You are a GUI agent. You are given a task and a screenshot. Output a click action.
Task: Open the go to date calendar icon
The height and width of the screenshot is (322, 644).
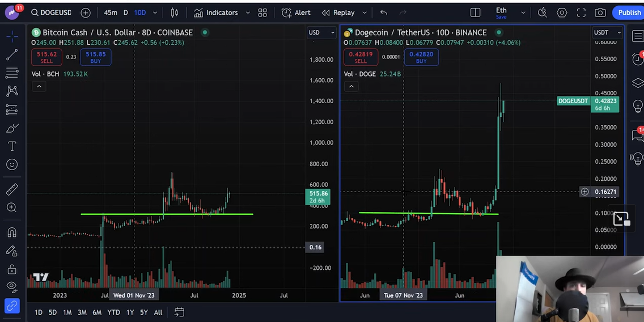(x=179, y=312)
